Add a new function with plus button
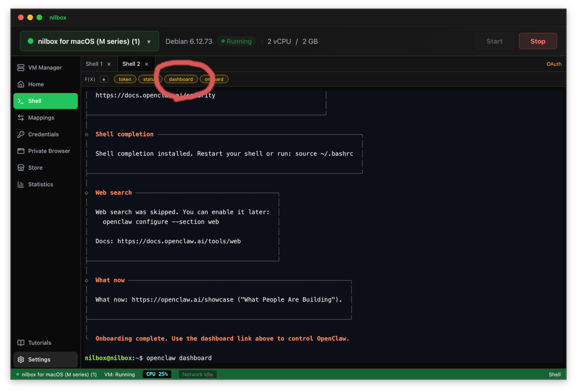The width and height of the screenshot is (577, 392). coord(104,79)
